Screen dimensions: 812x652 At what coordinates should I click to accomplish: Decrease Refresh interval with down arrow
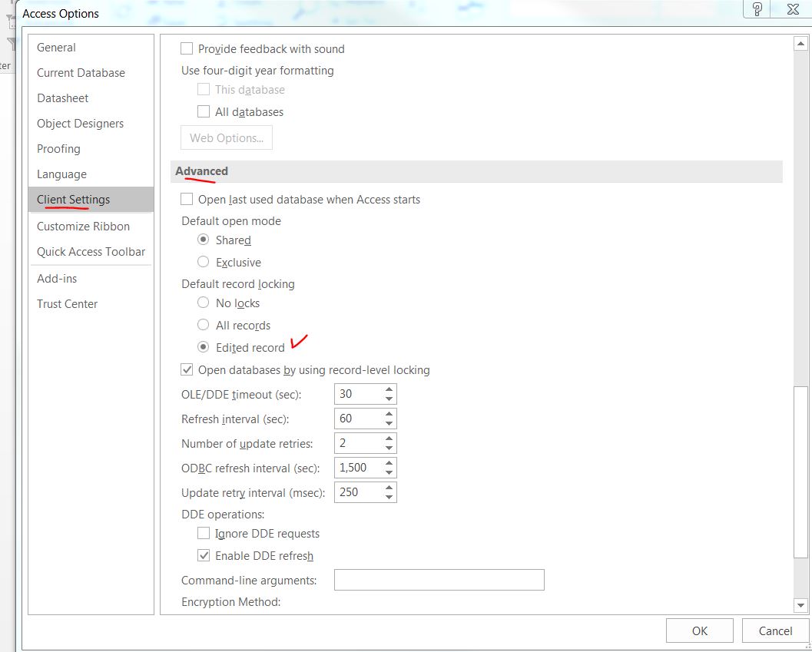[389, 423]
